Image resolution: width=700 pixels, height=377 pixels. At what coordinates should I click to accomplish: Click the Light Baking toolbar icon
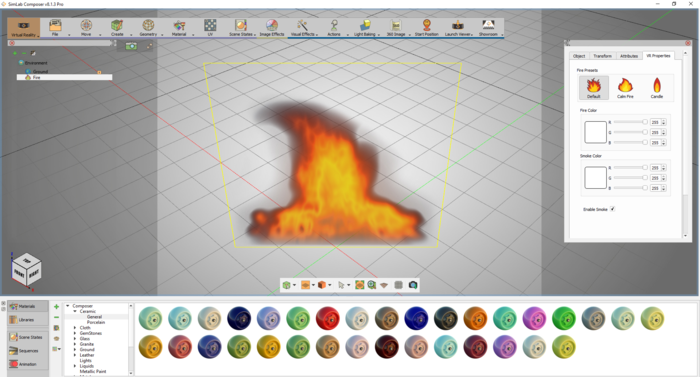[x=365, y=28]
